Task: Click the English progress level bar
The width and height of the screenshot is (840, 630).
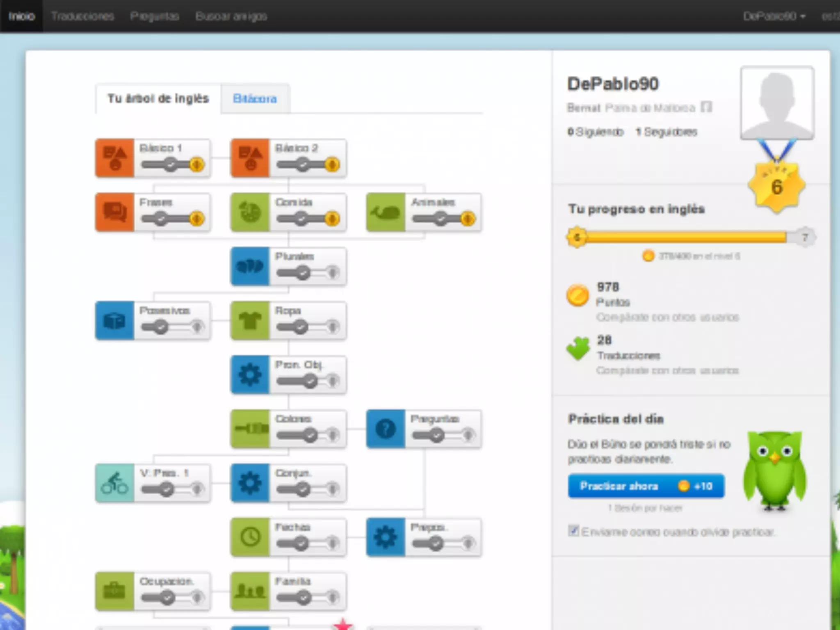Action: coord(685,237)
